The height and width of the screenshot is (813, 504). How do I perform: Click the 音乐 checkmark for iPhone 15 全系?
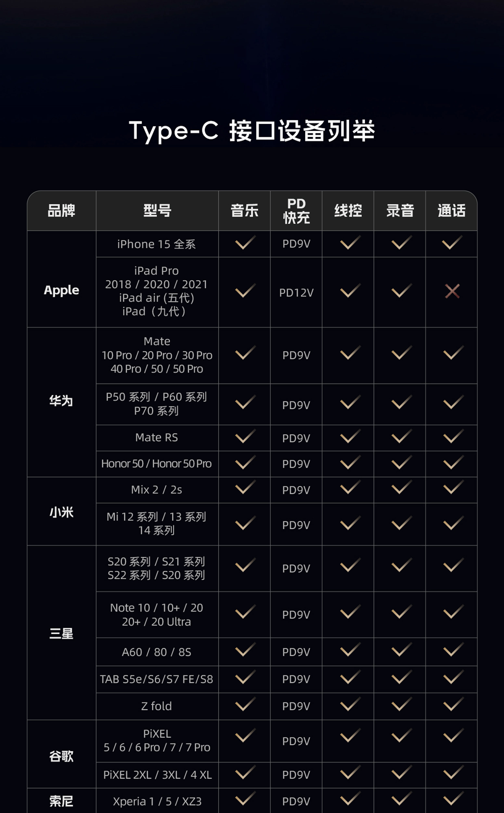[x=245, y=243]
